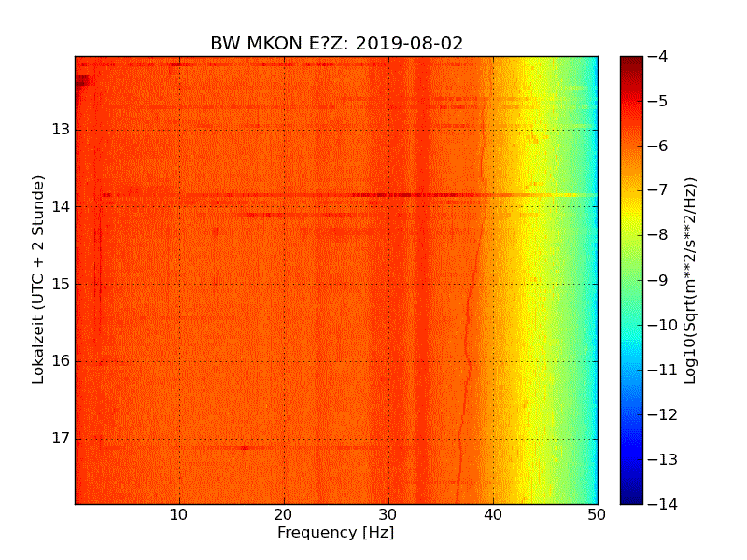Click the cyan band of the colorbar near −10
Viewport: 747px width, 560px height.
[632, 329]
